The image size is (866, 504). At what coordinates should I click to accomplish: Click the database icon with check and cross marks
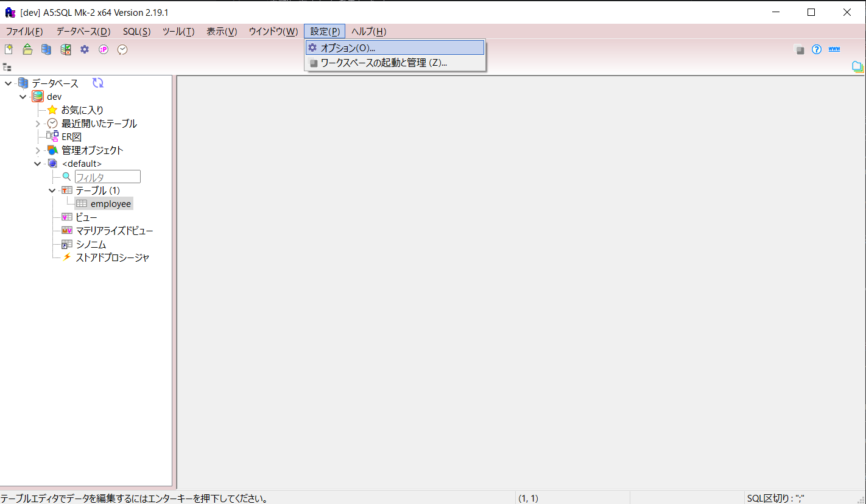tap(65, 49)
